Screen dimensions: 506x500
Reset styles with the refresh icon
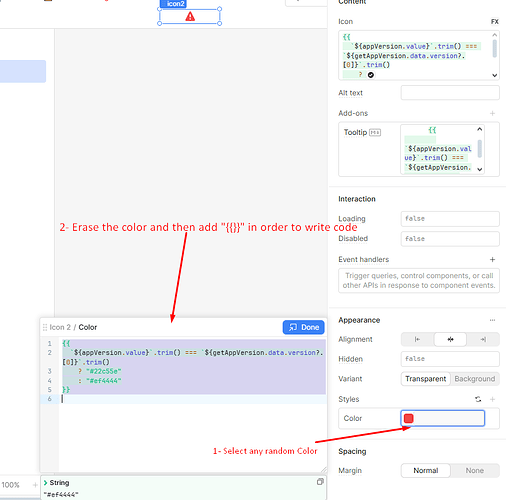point(478,399)
